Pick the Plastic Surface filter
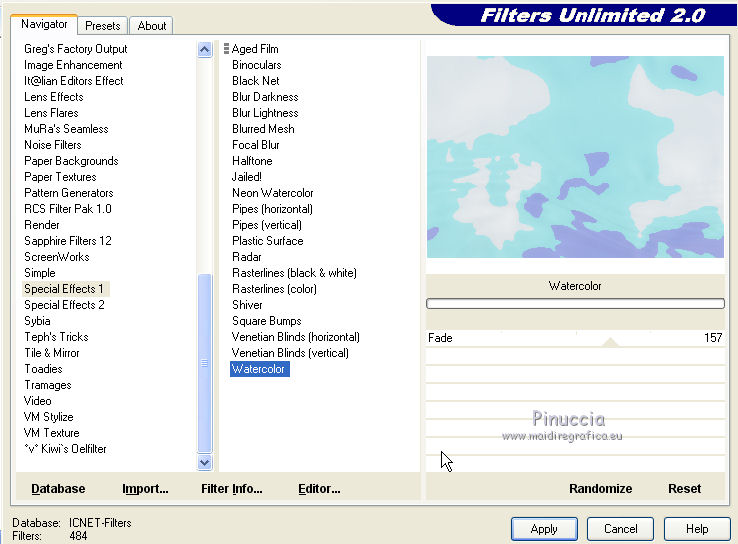Image resolution: width=738 pixels, height=544 pixels. coord(267,241)
